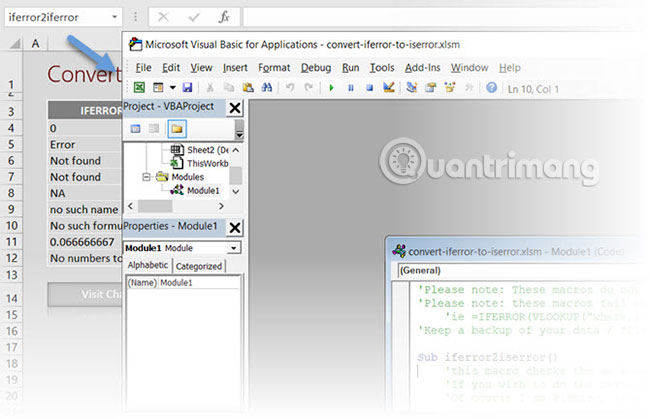Viewport: 650px width, 419px height.
Task: Click the 'Not found' cell in row 6
Action: coord(86,160)
